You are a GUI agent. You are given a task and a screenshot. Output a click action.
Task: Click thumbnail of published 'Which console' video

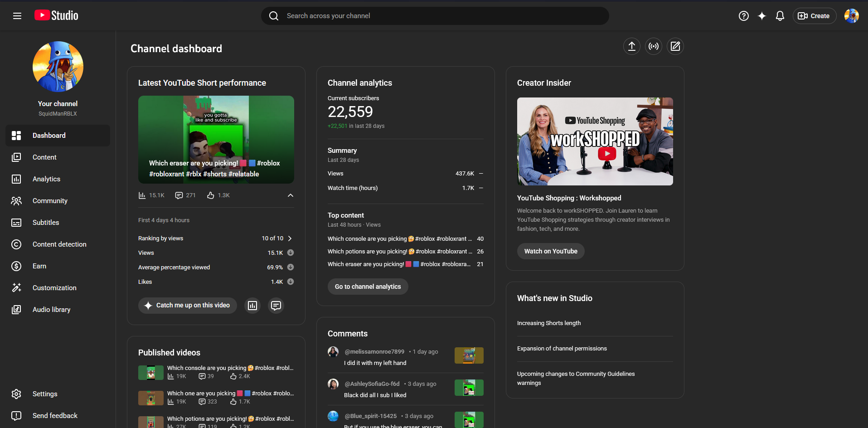point(151,373)
